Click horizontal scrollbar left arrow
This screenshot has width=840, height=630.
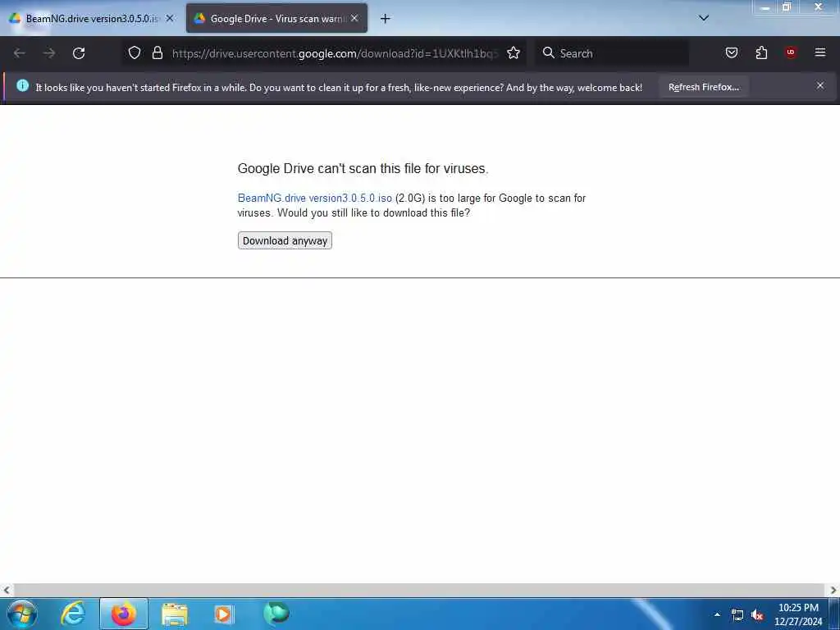7,591
